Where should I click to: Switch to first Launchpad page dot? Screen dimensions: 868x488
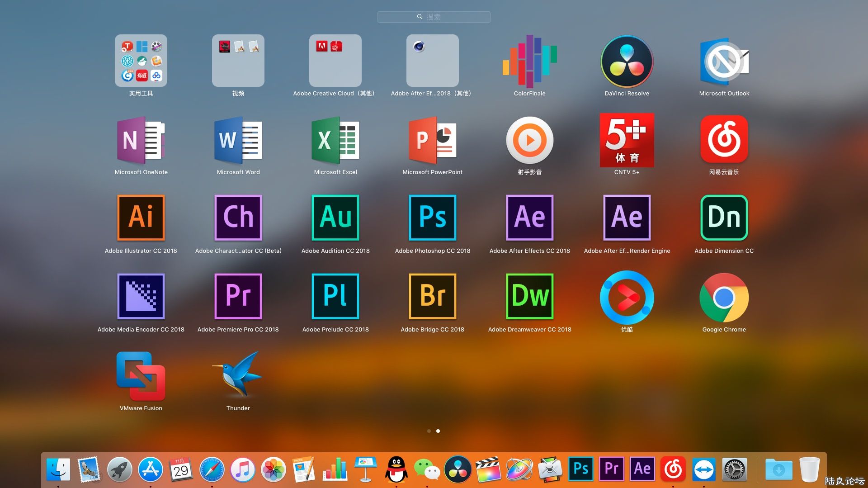pyautogui.click(x=429, y=431)
